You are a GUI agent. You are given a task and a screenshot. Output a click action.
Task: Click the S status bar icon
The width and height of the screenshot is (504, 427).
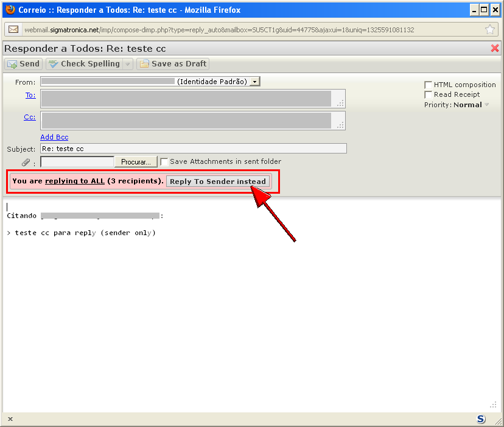tap(481, 419)
